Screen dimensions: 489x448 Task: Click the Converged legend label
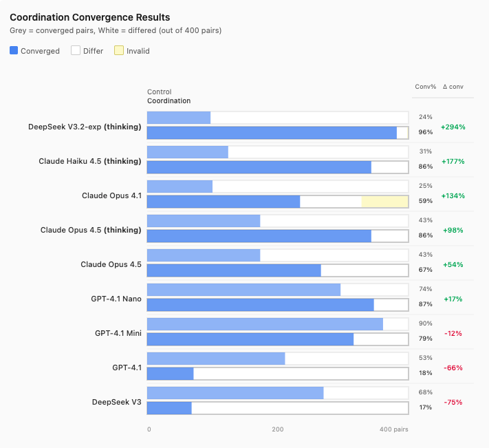click(40, 51)
